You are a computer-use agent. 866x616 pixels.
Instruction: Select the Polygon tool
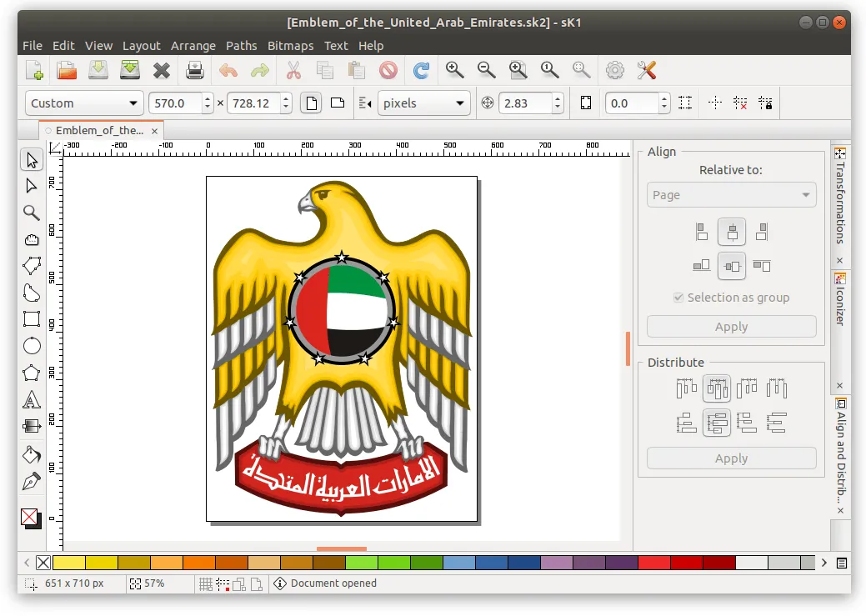31,373
